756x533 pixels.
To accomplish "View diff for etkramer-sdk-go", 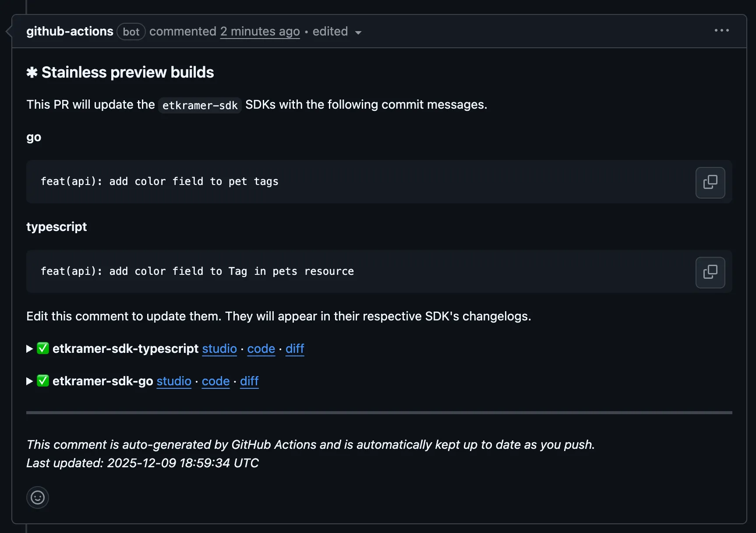I will pos(249,381).
